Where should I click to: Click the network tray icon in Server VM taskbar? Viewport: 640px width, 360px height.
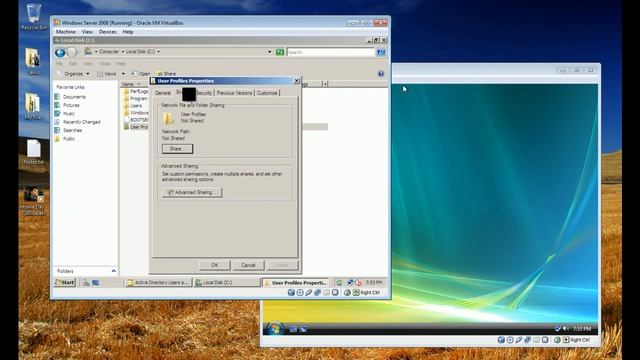(x=350, y=282)
